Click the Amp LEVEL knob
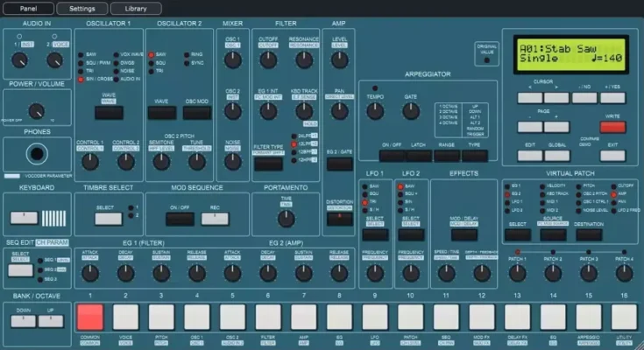The image size is (644, 350). click(x=340, y=60)
